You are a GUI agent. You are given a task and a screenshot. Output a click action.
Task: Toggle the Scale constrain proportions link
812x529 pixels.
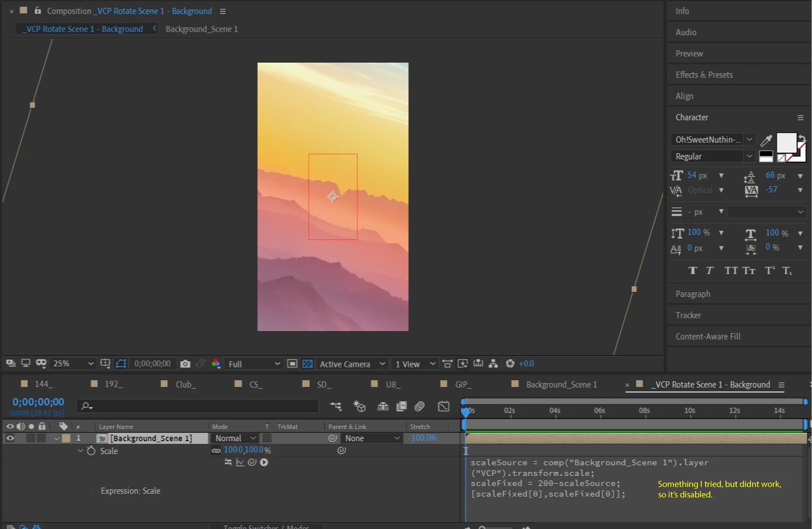pos(216,451)
